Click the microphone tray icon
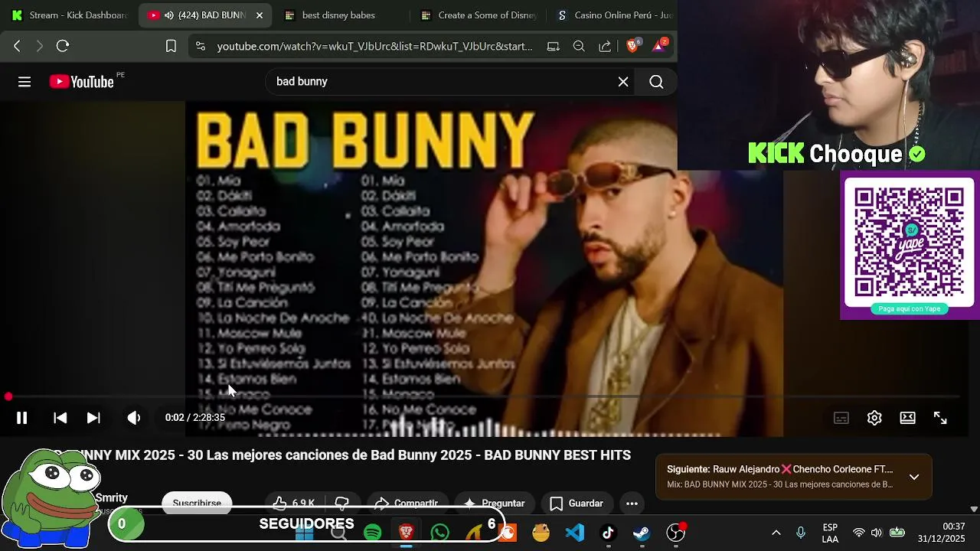 (801, 533)
